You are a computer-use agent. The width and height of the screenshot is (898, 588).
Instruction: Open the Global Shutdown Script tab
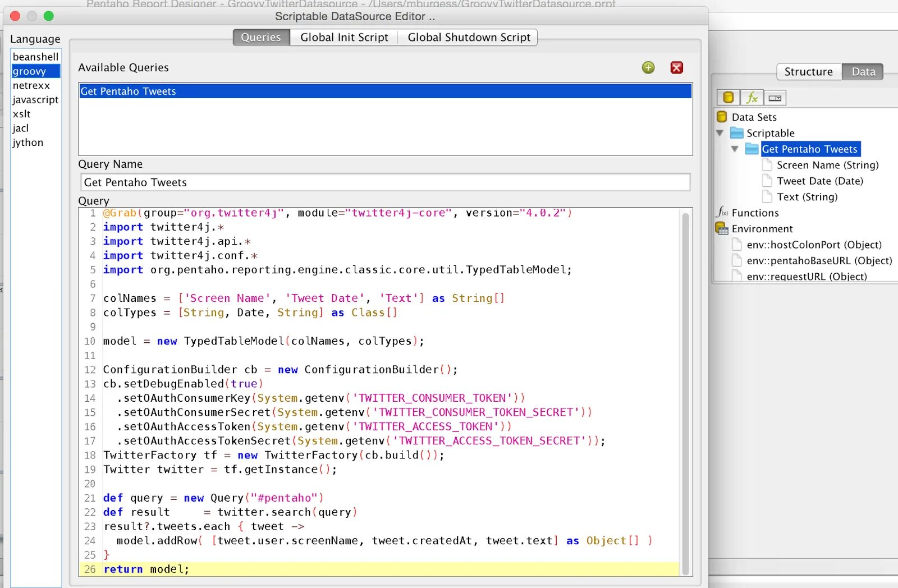469,38
